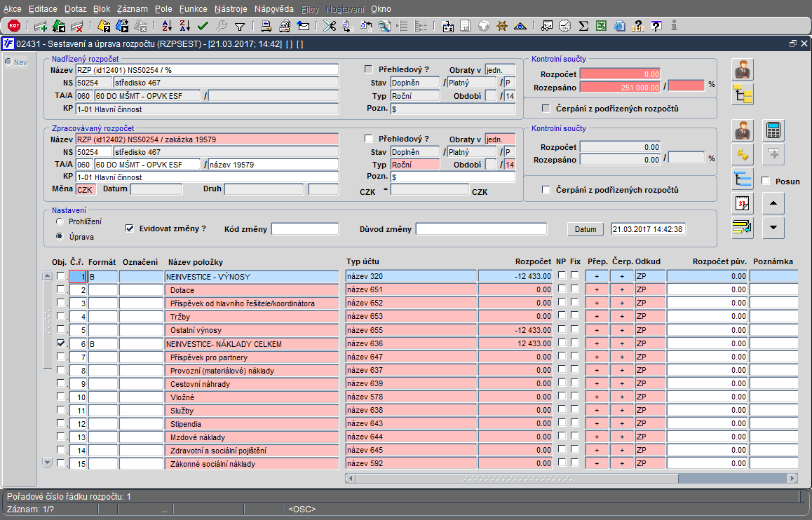Select the Prohlížení radio button
812x520 pixels.
(x=60, y=221)
